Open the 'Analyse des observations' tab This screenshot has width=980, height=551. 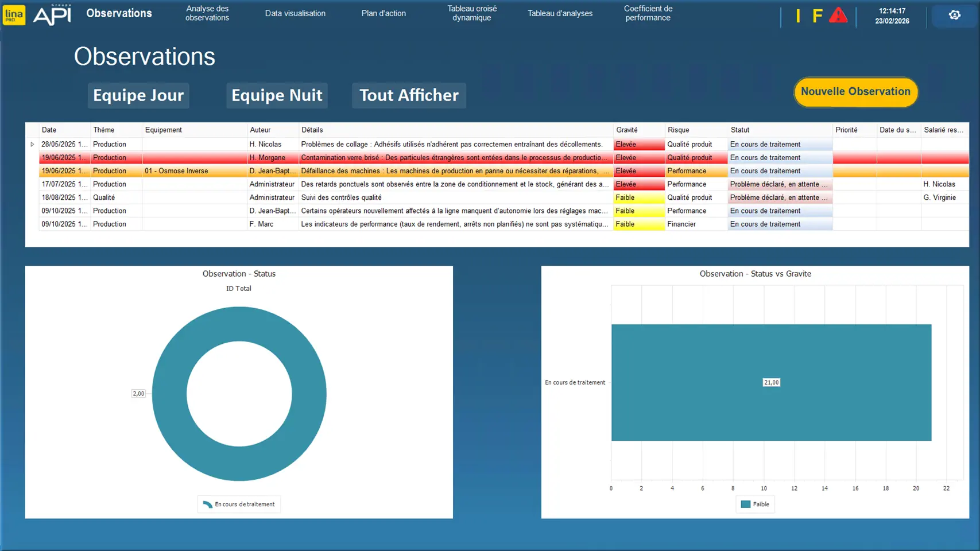click(207, 13)
